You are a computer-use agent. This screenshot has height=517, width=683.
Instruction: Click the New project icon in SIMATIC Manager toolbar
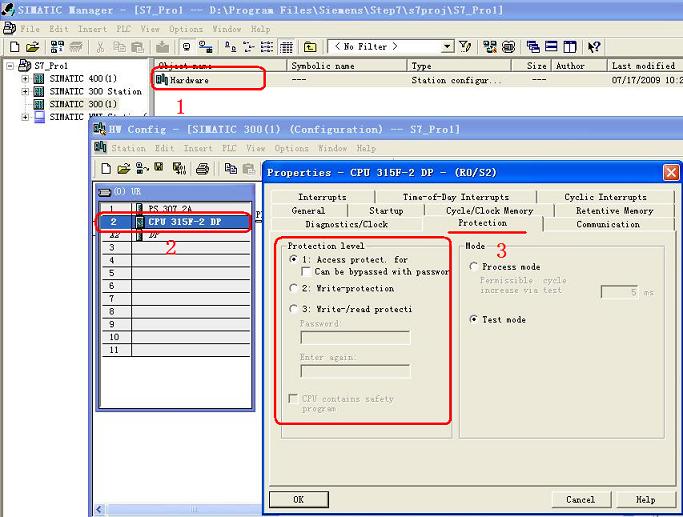pos(14,47)
